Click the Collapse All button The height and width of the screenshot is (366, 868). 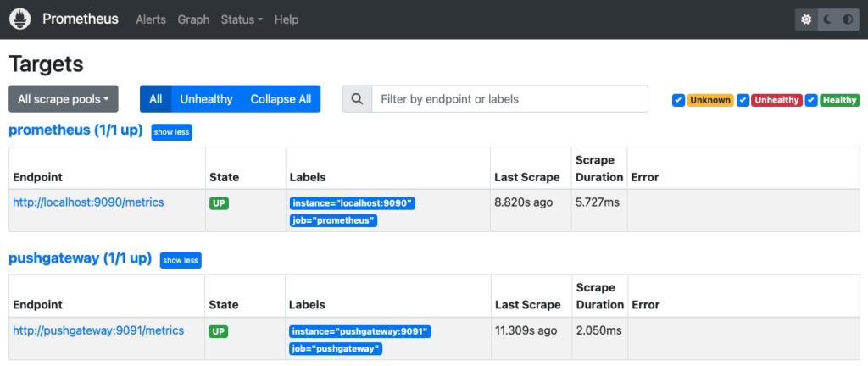click(281, 99)
